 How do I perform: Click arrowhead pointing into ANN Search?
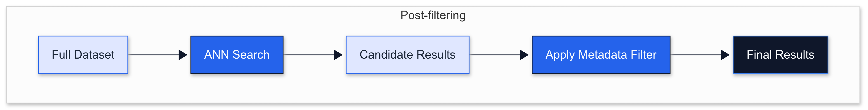coord(183,55)
